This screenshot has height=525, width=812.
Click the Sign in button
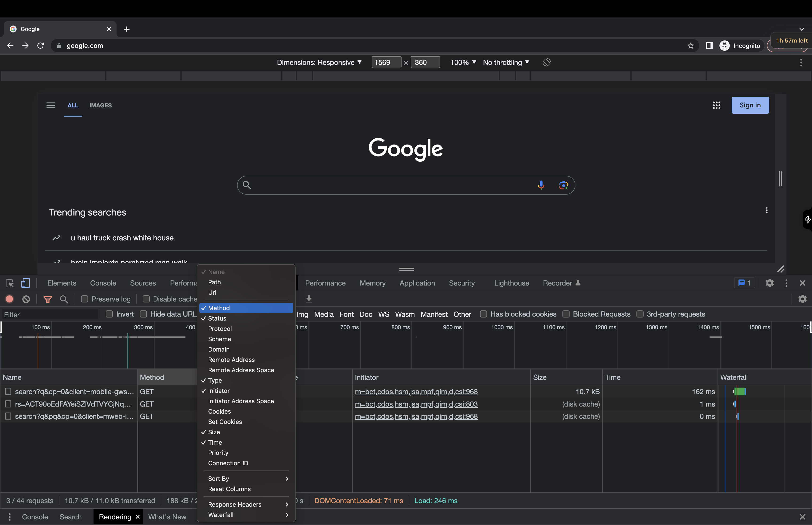[750, 105]
